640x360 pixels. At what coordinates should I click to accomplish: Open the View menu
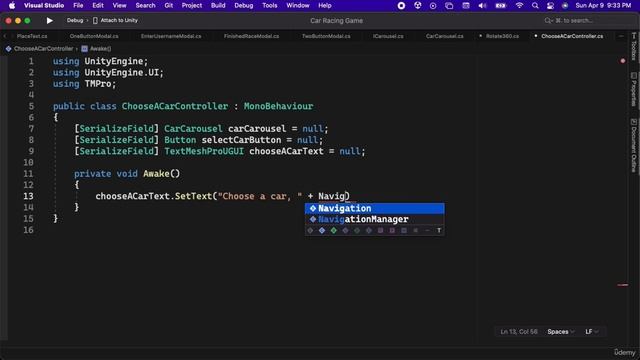pyautogui.click(x=119, y=6)
